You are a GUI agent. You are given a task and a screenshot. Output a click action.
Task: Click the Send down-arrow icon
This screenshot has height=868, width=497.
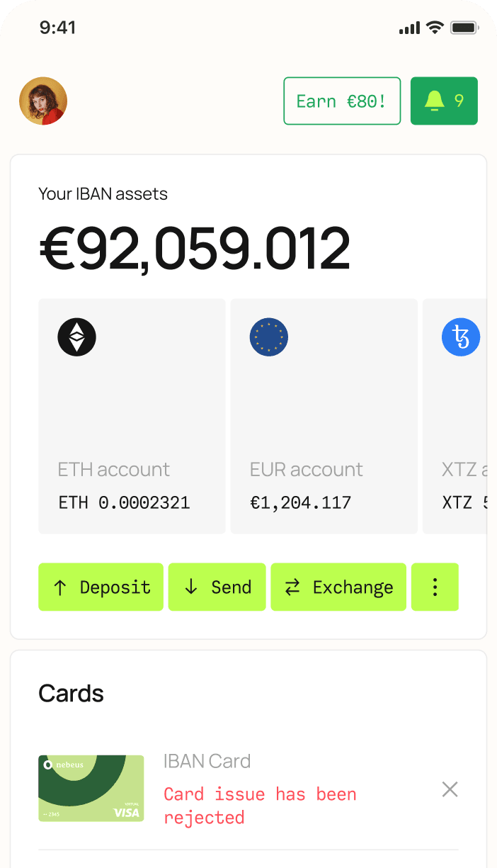(191, 587)
